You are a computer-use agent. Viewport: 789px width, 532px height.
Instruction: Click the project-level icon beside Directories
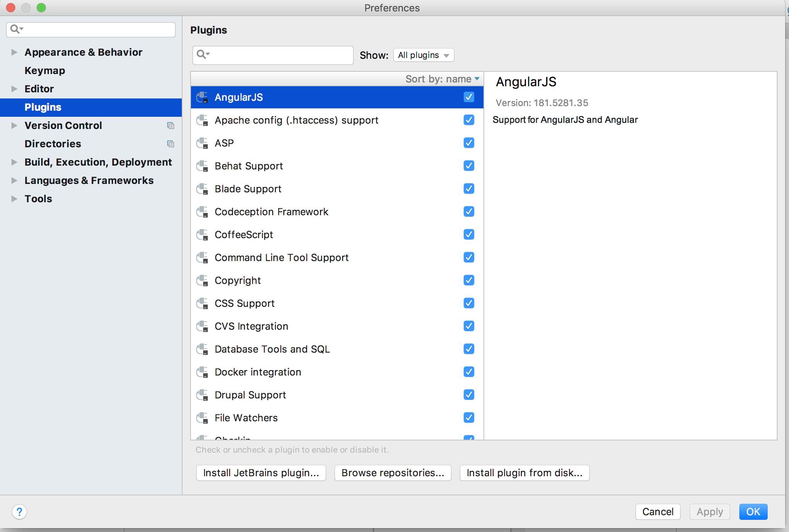click(x=171, y=144)
